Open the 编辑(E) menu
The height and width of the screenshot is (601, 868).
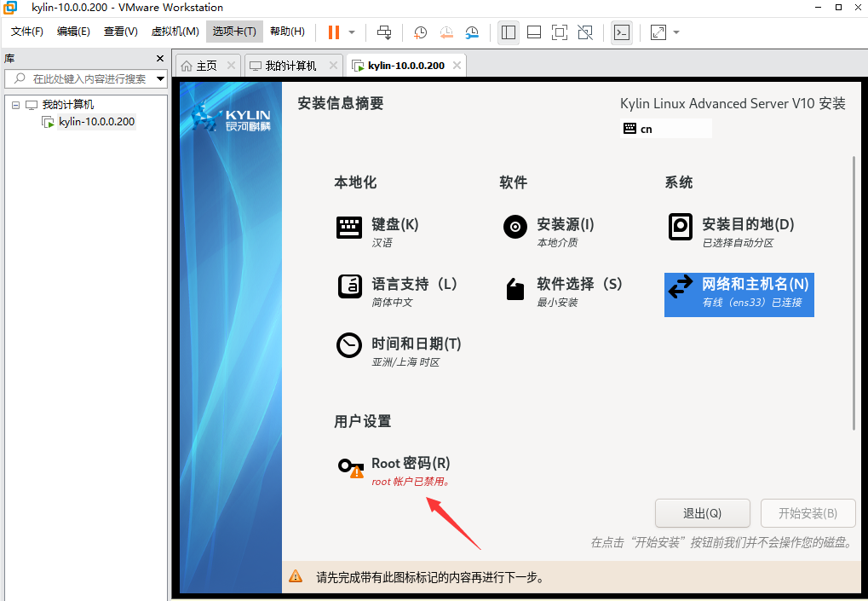pos(73,32)
